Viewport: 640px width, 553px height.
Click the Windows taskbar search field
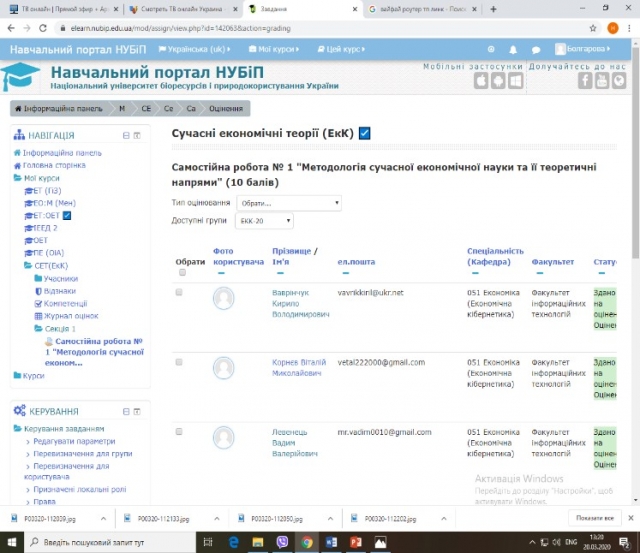click(x=110, y=541)
